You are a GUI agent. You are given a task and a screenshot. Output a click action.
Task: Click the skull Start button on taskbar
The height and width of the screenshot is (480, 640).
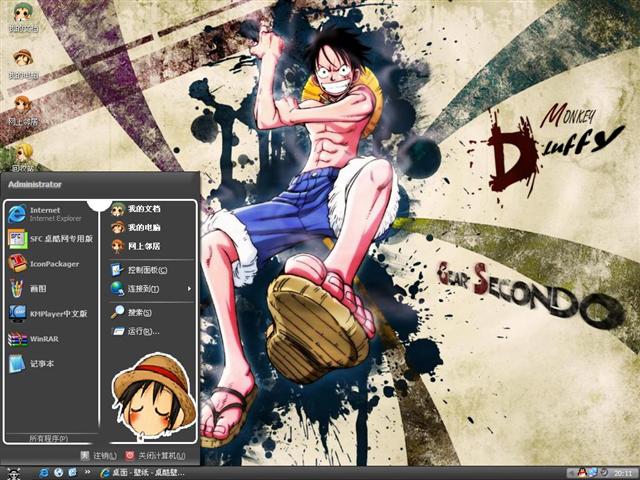(13, 472)
